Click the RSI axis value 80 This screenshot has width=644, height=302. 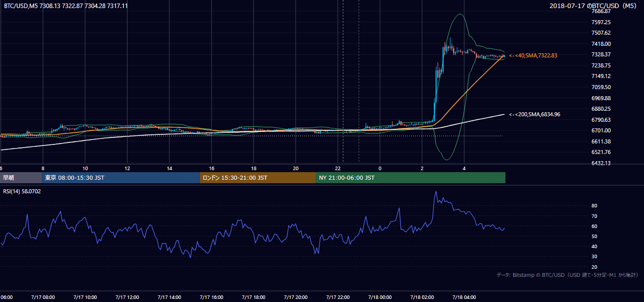click(595, 206)
